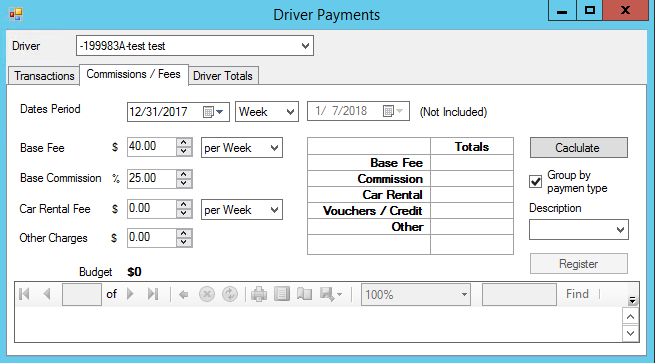Screen dimensions: 655x363
Task: Click the (Not Included) label
Action: [x=453, y=112]
